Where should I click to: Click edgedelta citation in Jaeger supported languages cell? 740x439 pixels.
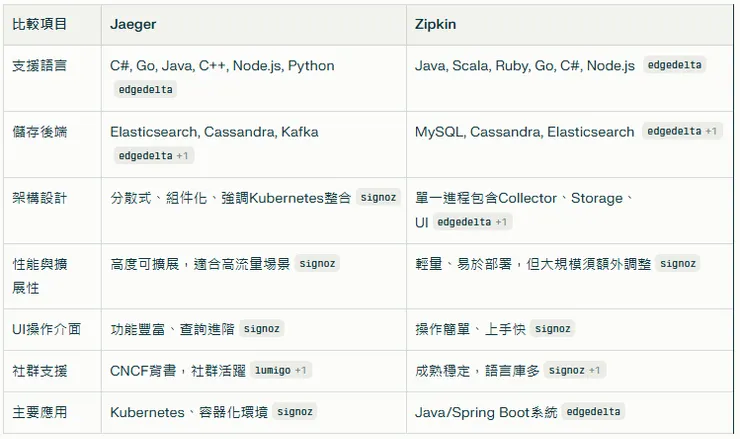(x=145, y=90)
